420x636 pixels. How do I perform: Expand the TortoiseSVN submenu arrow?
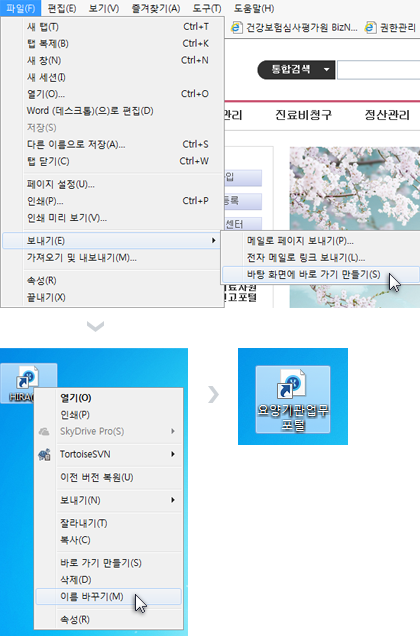[173, 454]
